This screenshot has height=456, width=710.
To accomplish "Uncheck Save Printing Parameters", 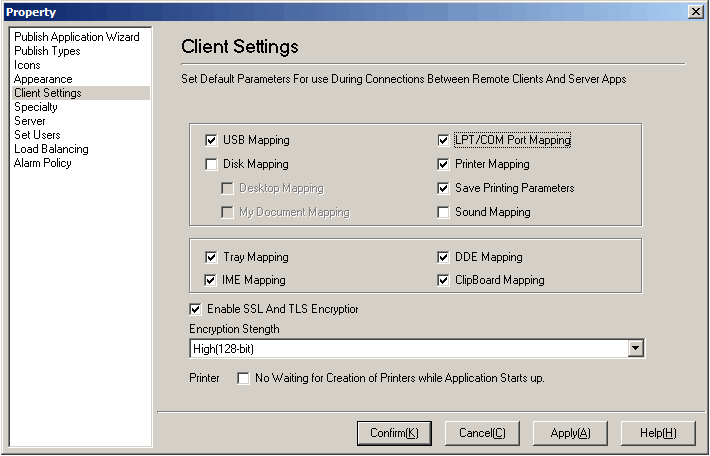I will pos(443,188).
